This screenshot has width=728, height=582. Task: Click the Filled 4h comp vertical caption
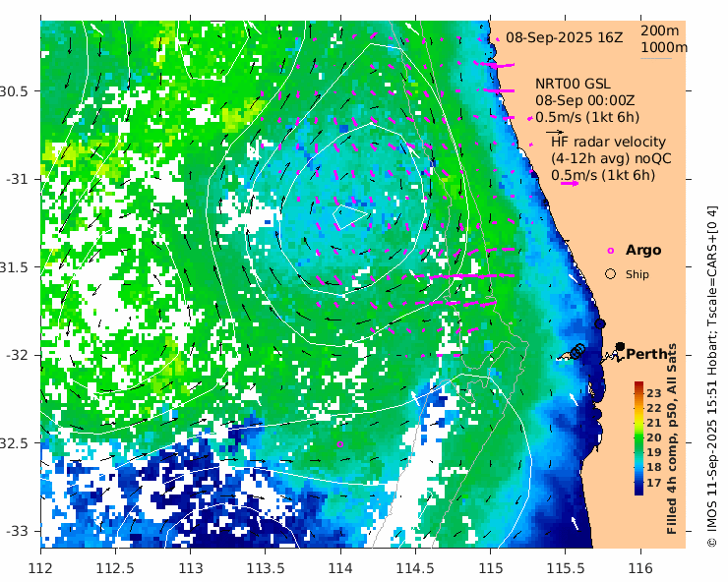click(671, 438)
